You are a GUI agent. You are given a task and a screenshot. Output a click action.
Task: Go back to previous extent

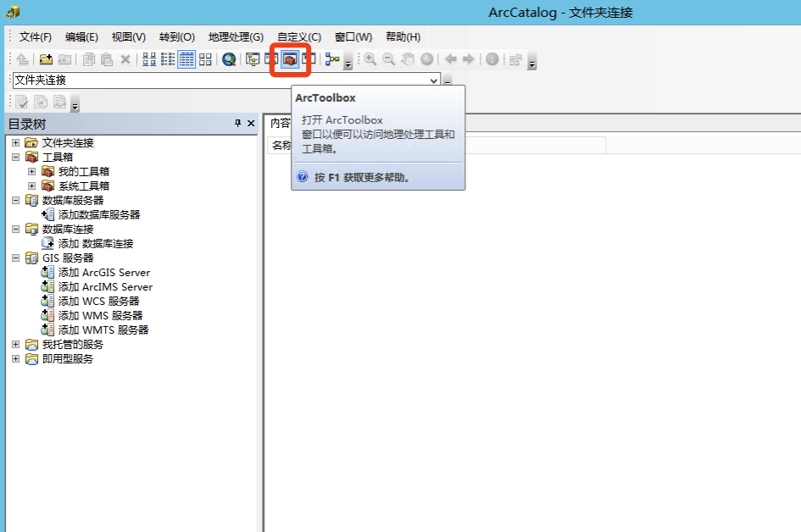point(451,59)
